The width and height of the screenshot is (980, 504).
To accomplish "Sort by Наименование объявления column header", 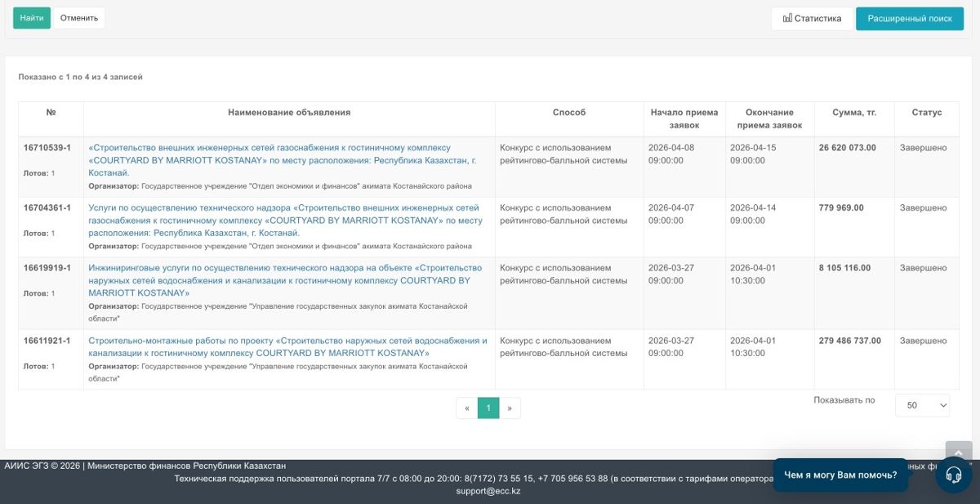I will 289,113.
